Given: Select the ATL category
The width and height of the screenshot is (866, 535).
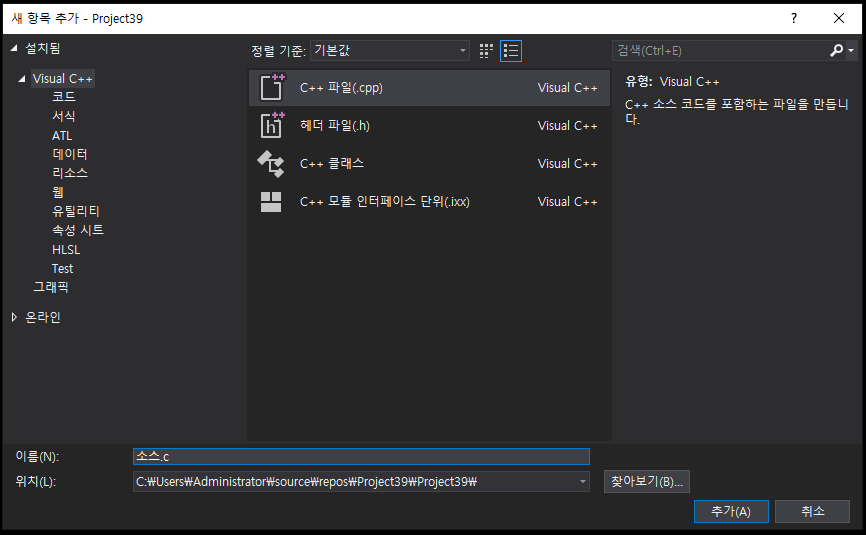Looking at the screenshot, I should click(x=62, y=135).
